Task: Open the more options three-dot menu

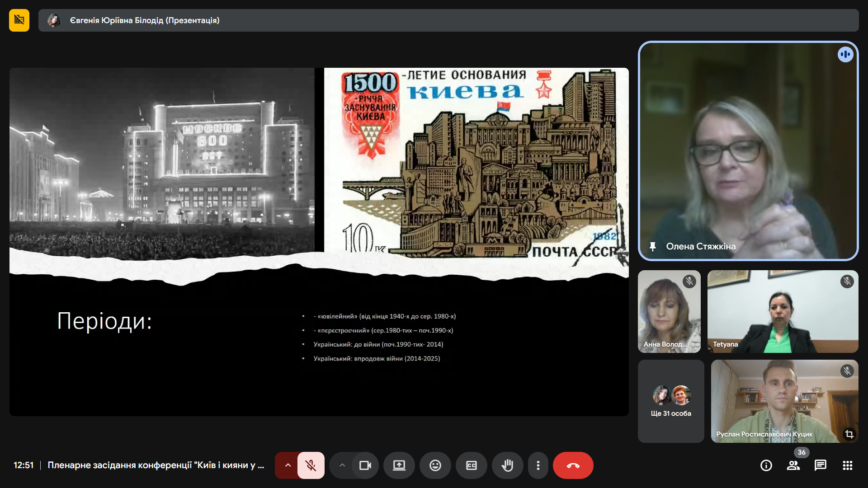Action: coord(538,465)
